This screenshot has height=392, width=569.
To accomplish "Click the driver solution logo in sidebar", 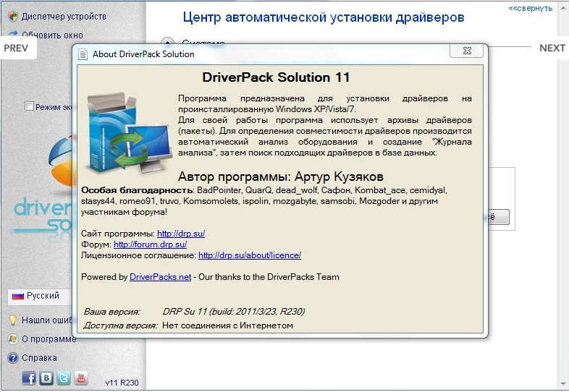I will pyautogui.click(x=43, y=189).
